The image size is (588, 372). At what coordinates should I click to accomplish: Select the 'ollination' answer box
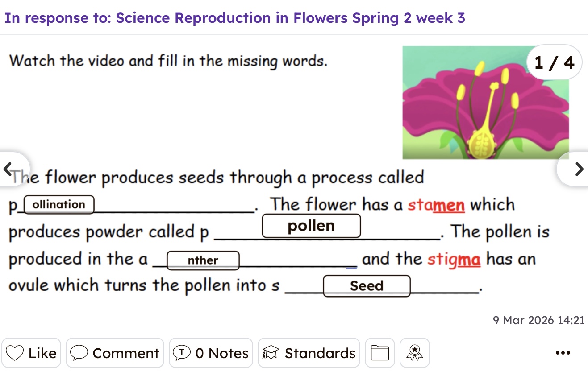[58, 205]
